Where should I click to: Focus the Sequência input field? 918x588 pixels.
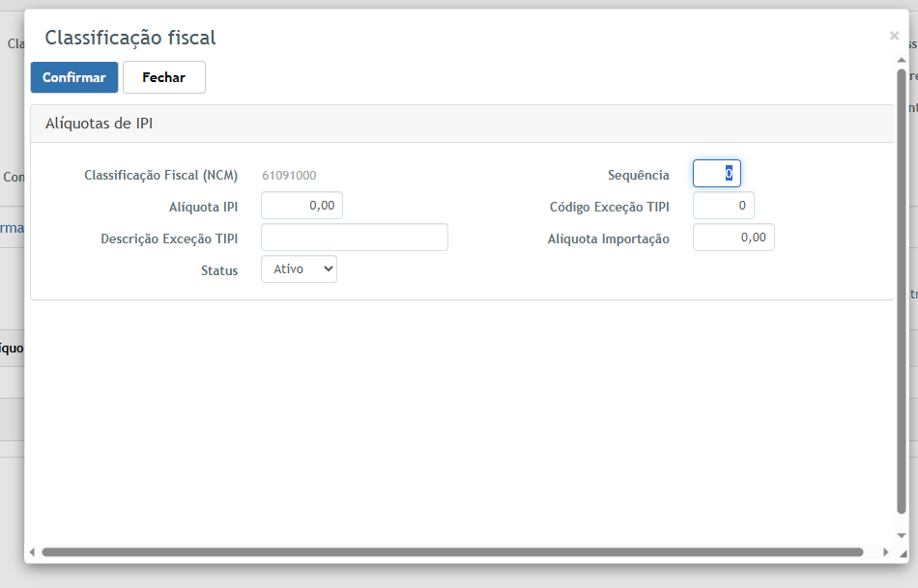click(x=716, y=174)
